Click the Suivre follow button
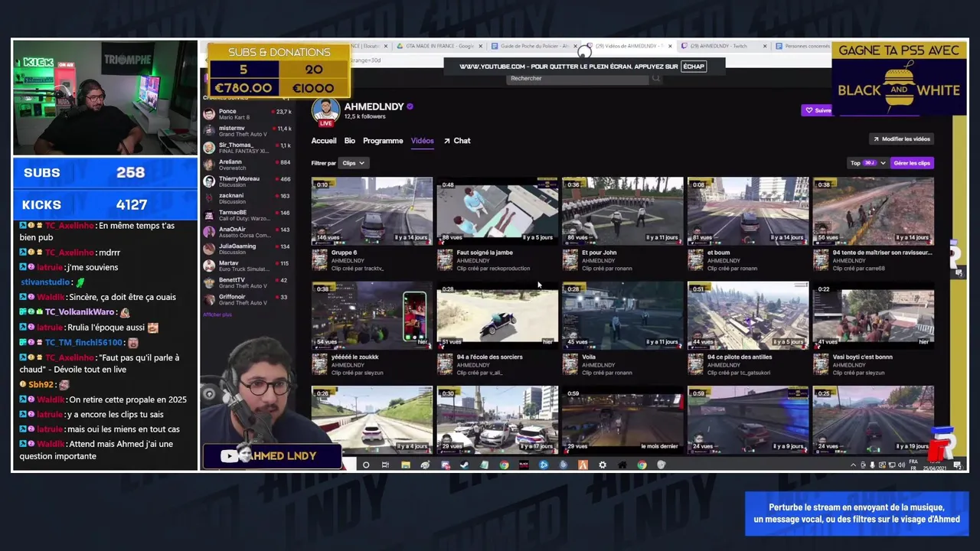The image size is (980, 551). pos(818,110)
